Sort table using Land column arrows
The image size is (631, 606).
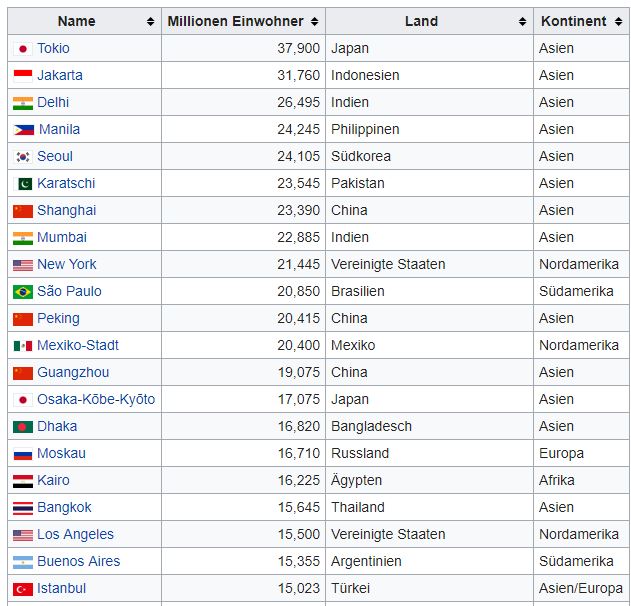click(x=522, y=21)
